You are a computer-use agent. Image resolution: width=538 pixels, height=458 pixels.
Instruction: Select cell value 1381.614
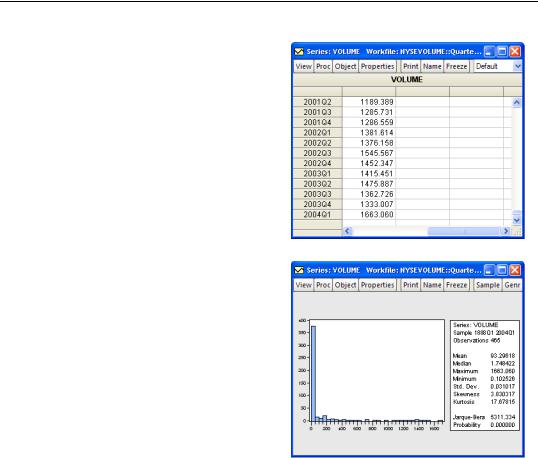(369, 133)
